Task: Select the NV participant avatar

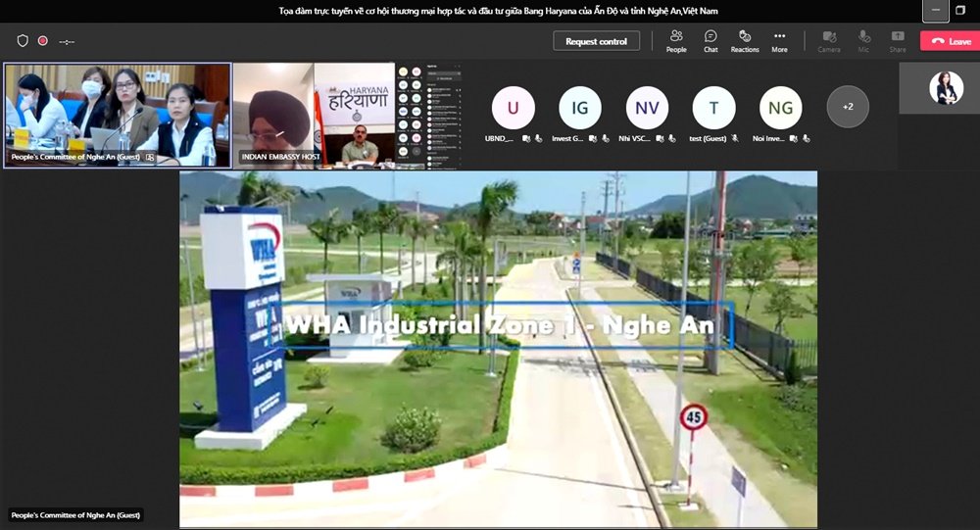Action: click(x=647, y=108)
